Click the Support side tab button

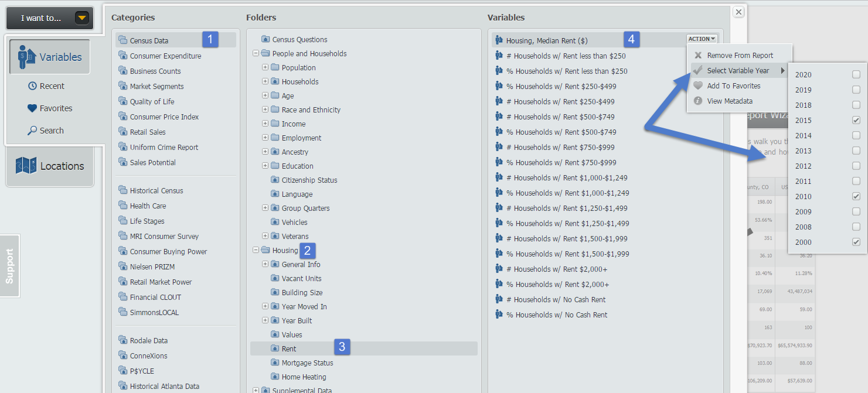10,266
